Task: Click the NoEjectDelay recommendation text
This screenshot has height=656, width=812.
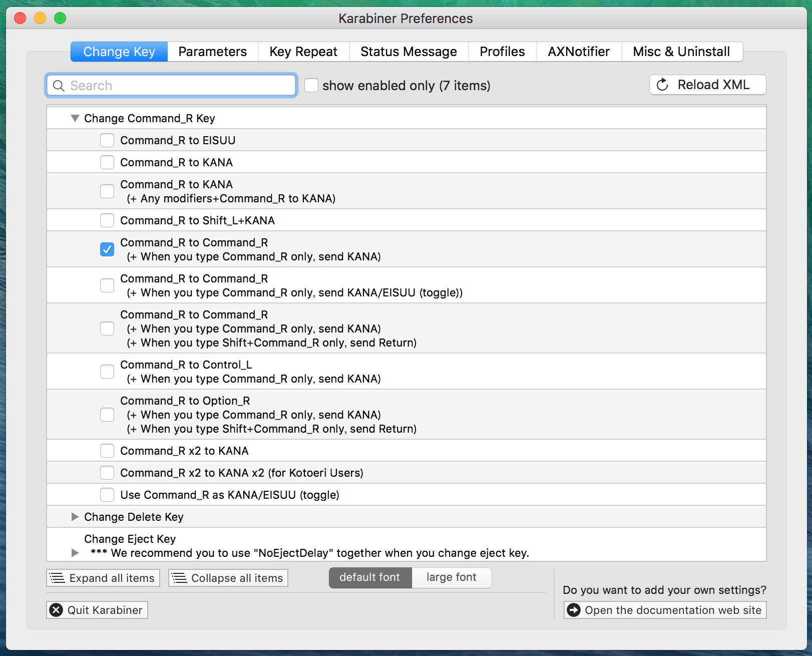Action: point(310,553)
